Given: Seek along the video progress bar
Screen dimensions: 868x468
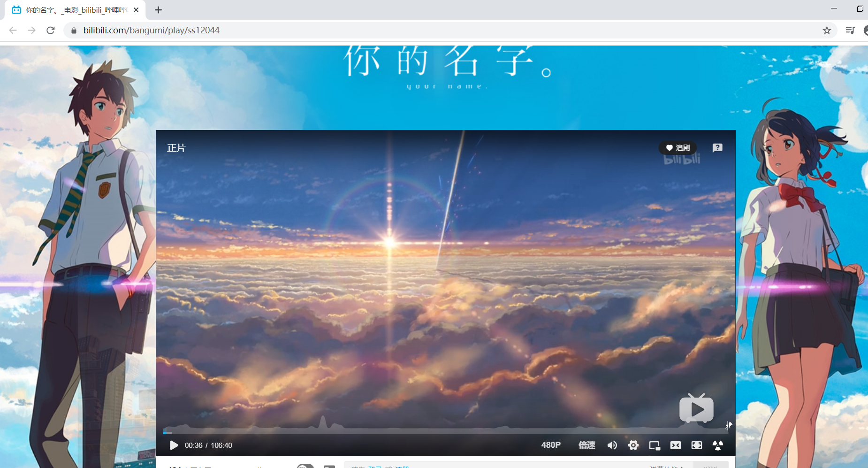Looking at the screenshot, I should pyautogui.click(x=445, y=432).
